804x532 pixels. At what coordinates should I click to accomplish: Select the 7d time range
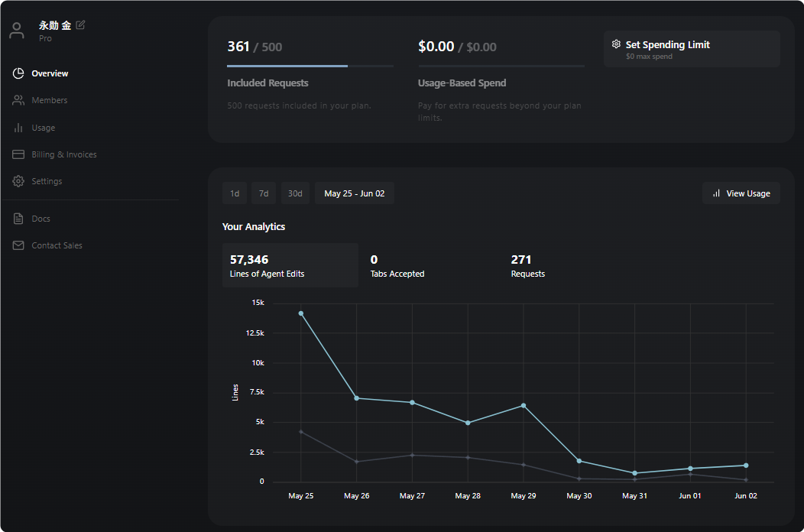point(264,193)
